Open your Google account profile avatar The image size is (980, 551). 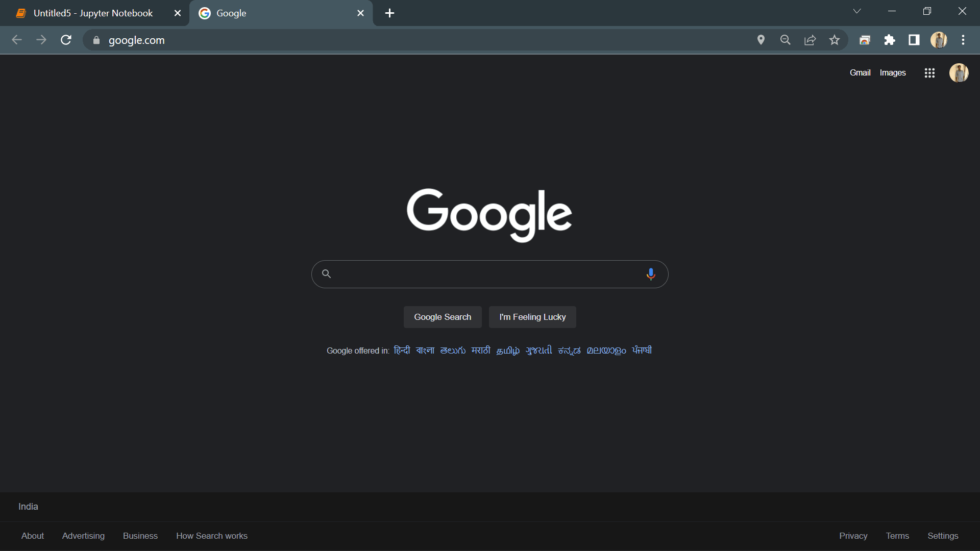959,73
